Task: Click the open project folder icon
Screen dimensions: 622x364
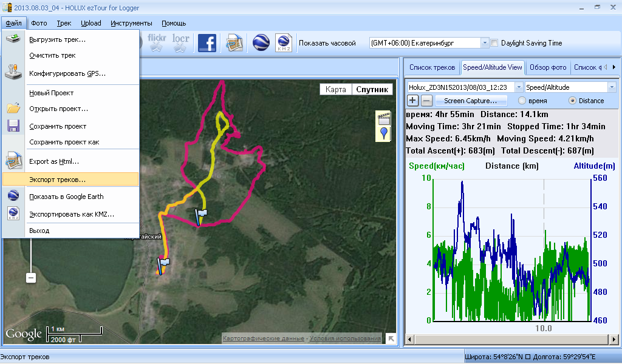Action: coord(13,108)
